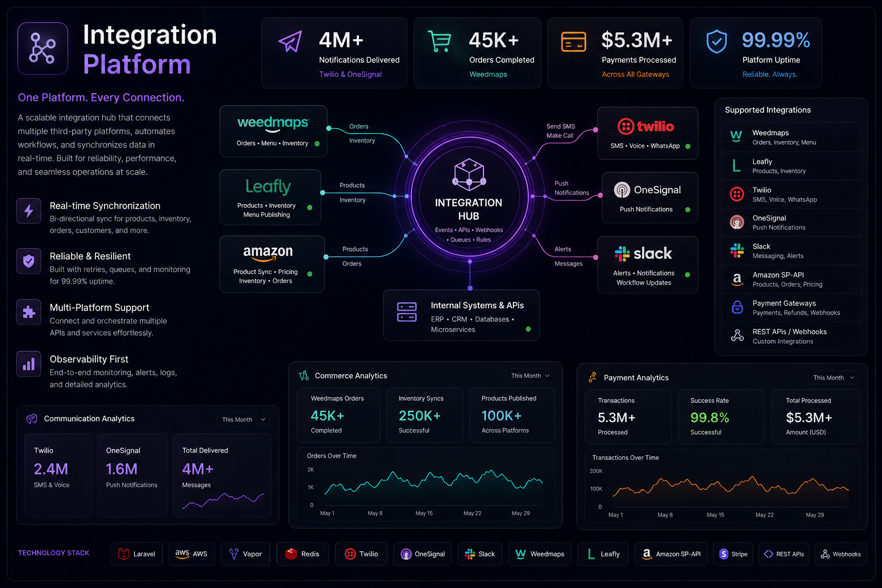882x588 pixels.
Task: Click the credit card Payments Processed icon
Action: click(574, 42)
